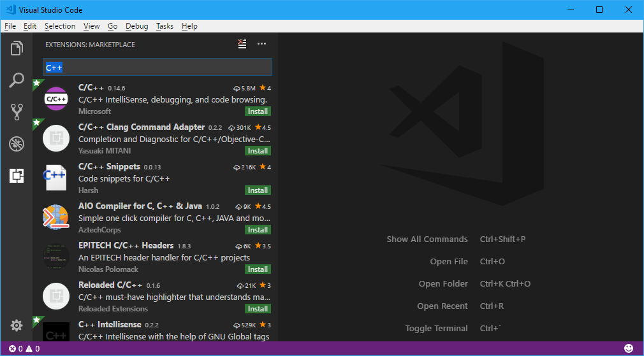Select the EPITECH C/C++ Headers title
This screenshot has width=644, height=356.
pos(126,246)
